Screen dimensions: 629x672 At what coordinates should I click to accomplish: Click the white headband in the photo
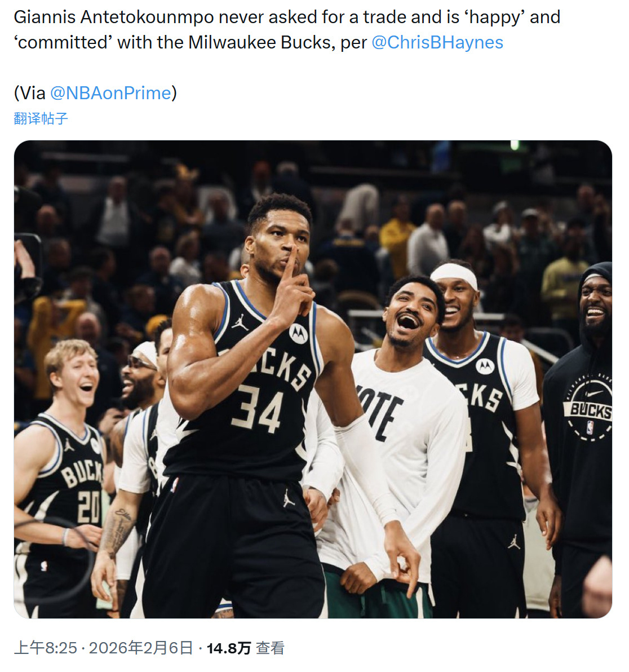[x=455, y=275]
